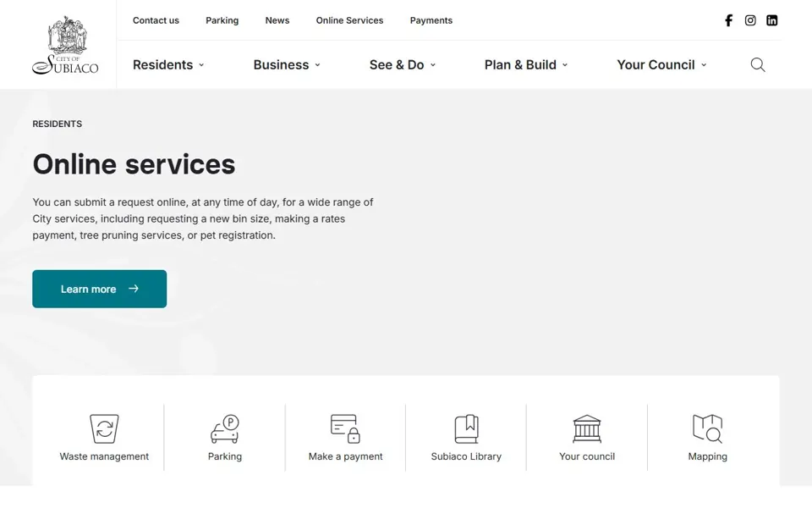Click the Parking car icon tile
This screenshot has height=508, width=812.
pos(225,428)
